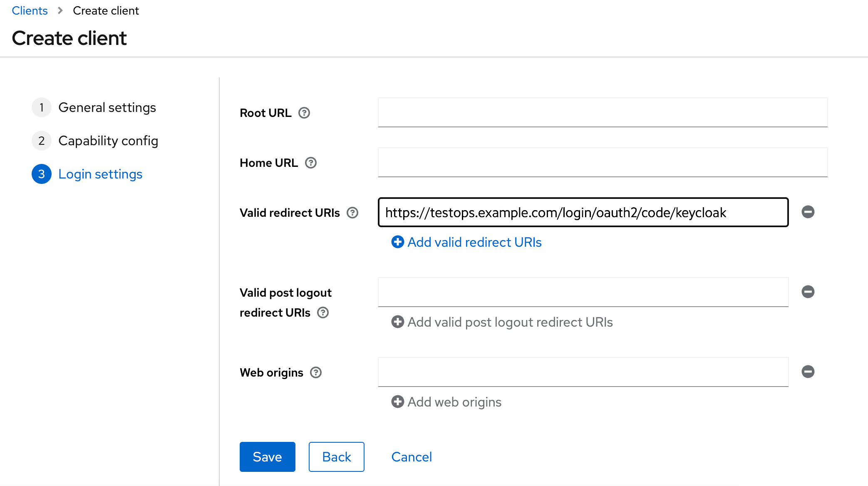The image size is (868, 486).
Task: Select the Login settings step
Action: point(100,174)
